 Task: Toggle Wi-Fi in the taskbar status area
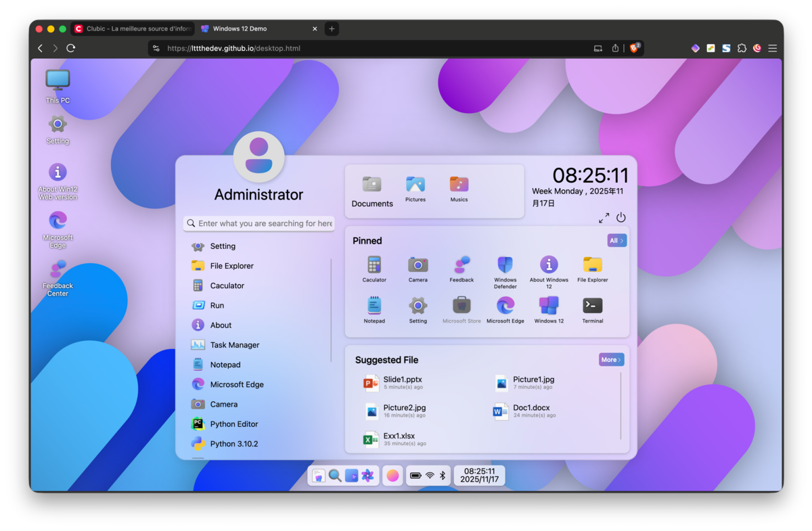(x=431, y=476)
